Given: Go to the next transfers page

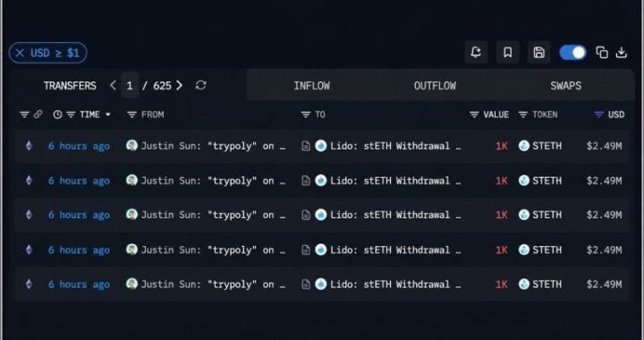Looking at the screenshot, I should pyautogui.click(x=179, y=85).
